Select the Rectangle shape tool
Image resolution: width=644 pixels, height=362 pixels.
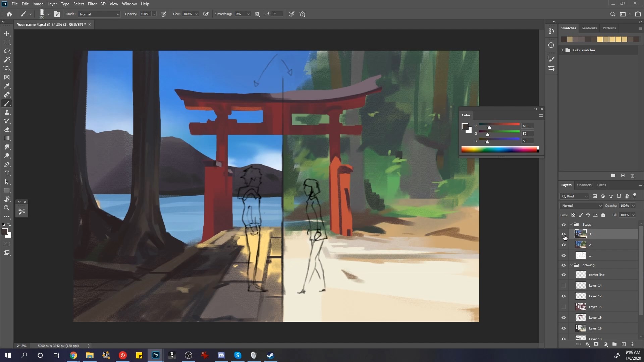click(x=7, y=190)
